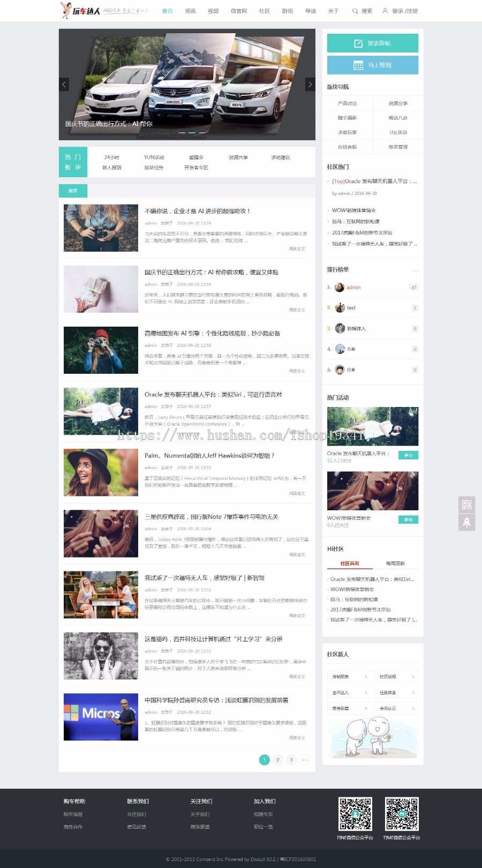Read 阅读全文 for 不瞒你说 article

pyautogui.click(x=297, y=249)
